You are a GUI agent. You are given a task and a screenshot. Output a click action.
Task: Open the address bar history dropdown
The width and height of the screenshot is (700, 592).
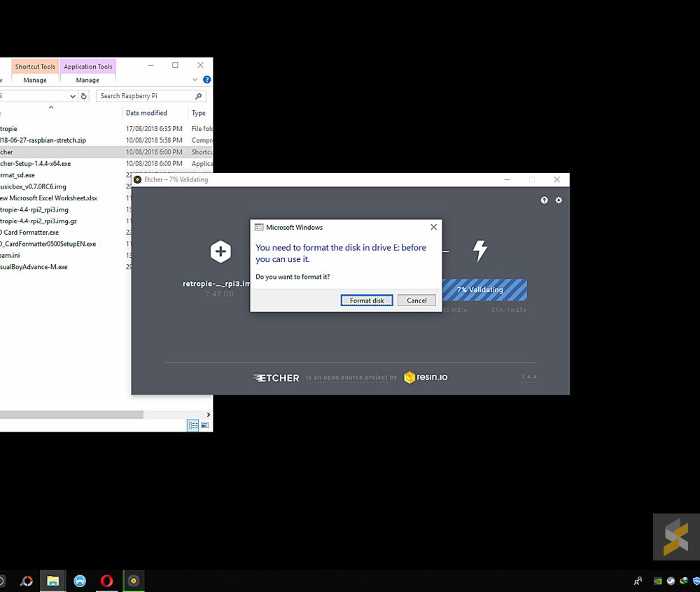point(72,96)
